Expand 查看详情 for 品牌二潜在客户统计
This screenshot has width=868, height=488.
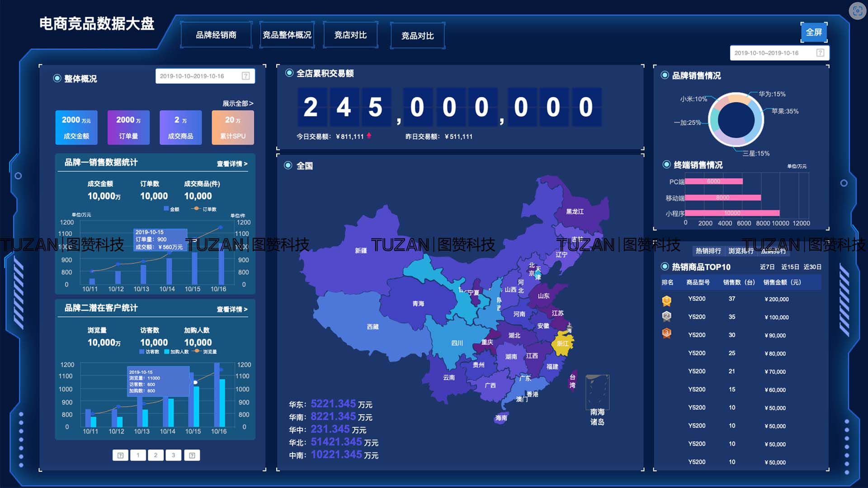click(x=232, y=309)
